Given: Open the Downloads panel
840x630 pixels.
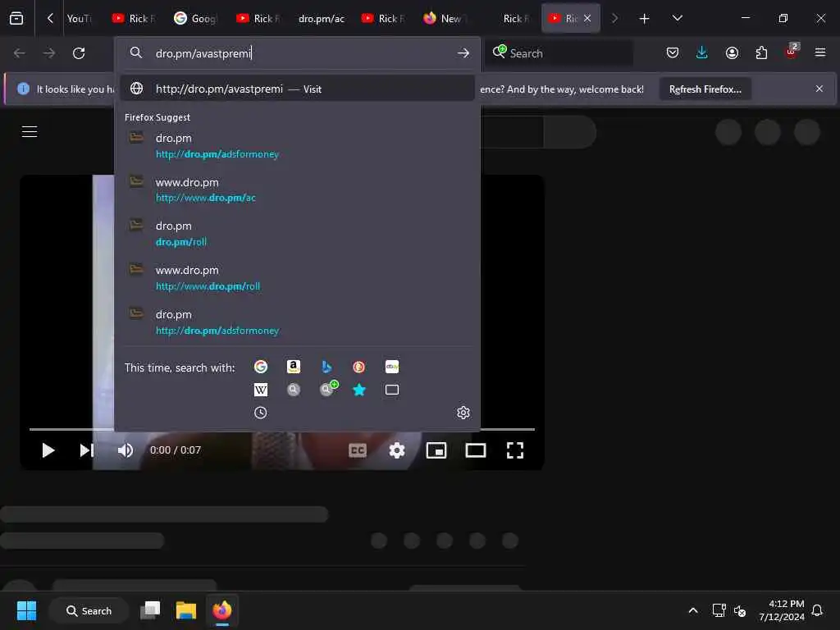Looking at the screenshot, I should pyautogui.click(x=702, y=52).
